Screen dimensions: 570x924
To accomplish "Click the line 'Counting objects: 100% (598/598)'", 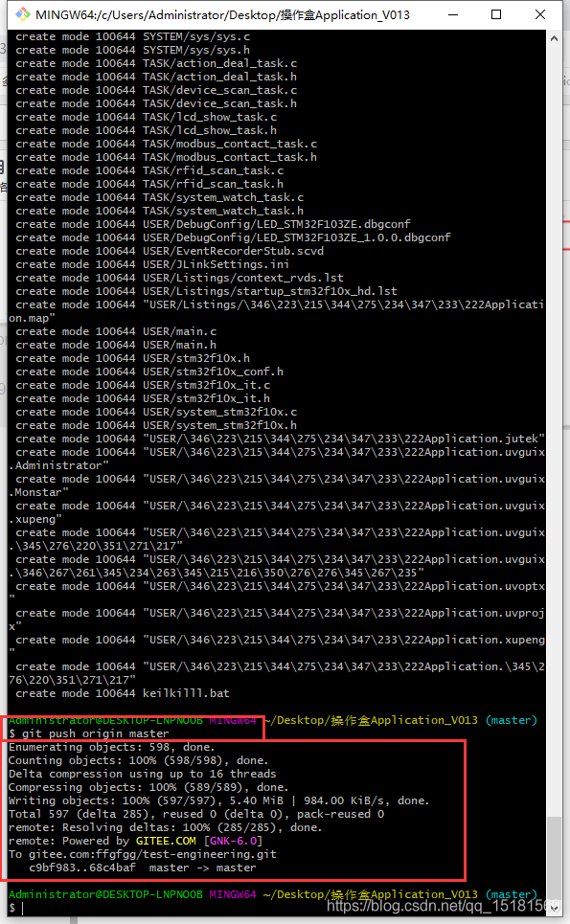I will point(139,760).
